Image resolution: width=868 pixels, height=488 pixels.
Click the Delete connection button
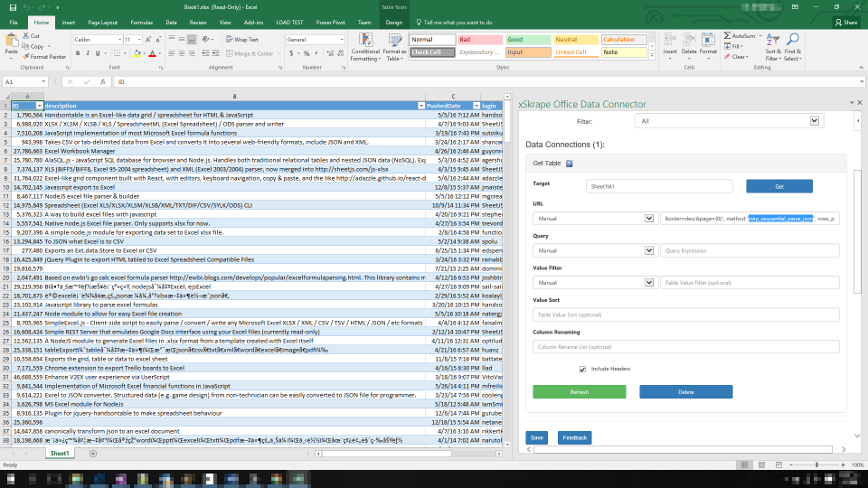[x=686, y=392]
